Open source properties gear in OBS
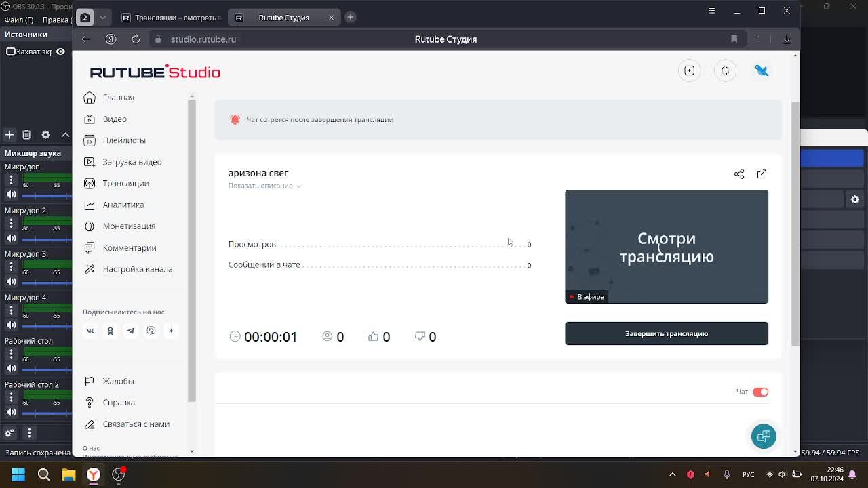868x488 pixels. [x=45, y=135]
